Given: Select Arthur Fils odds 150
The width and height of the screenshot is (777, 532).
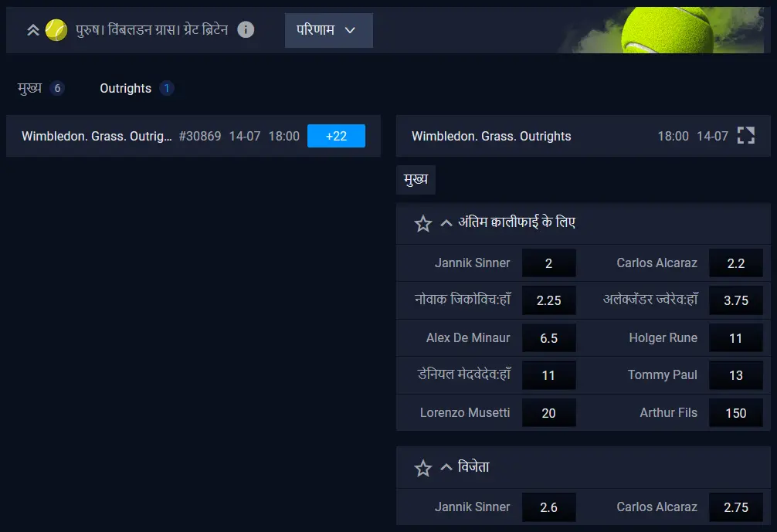Looking at the screenshot, I should click(x=736, y=412).
